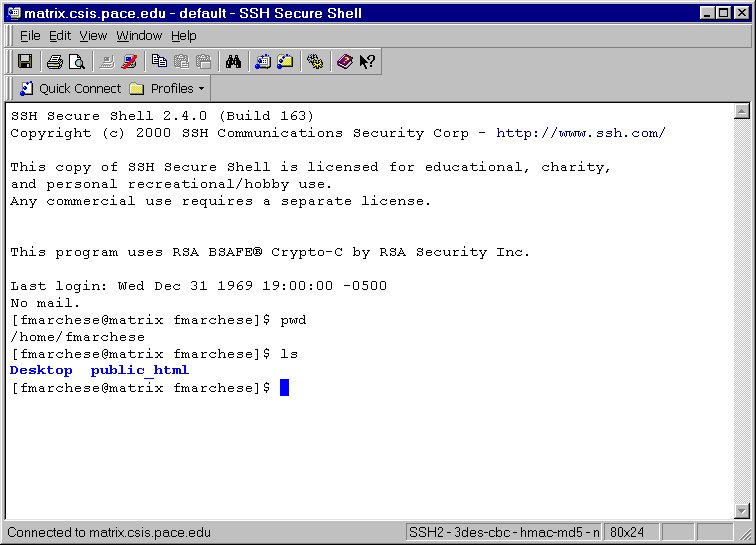Click the application icon in title bar

pos(14,13)
